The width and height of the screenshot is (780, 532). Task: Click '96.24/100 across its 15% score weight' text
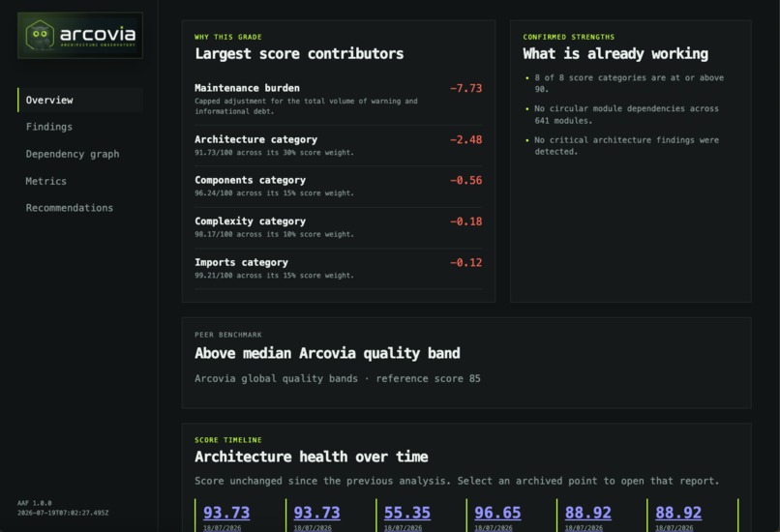tap(274, 192)
